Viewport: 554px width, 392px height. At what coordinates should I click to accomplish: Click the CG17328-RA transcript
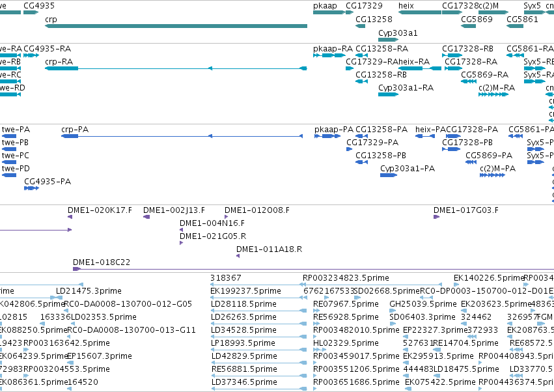[453, 68]
